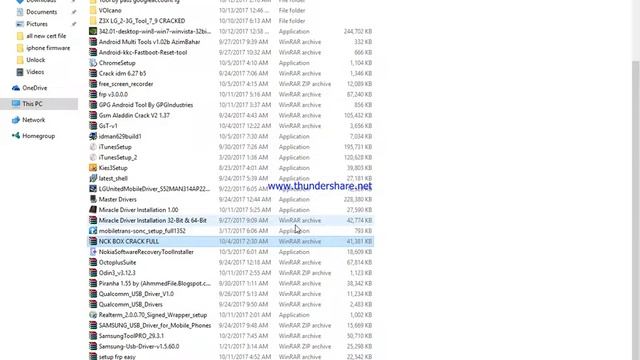Click the idman629build1 installer icon
Viewport: 640px width, 360px height.
(x=93, y=136)
